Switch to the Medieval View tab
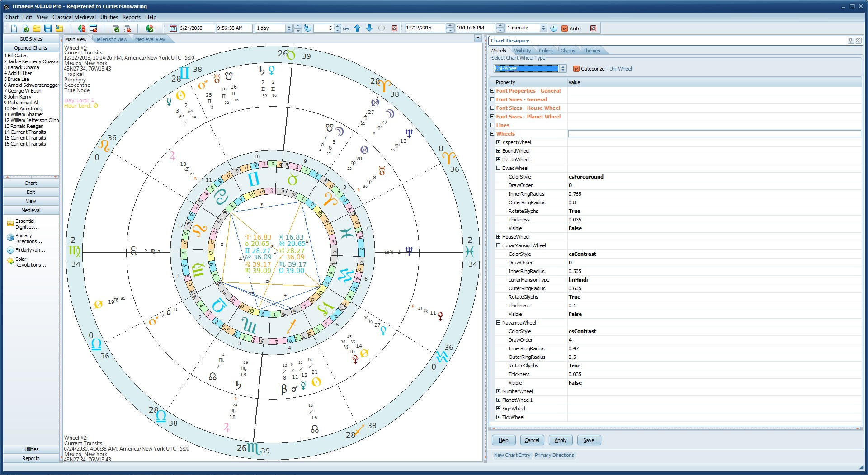The image size is (868, 475). click(150, 39)
